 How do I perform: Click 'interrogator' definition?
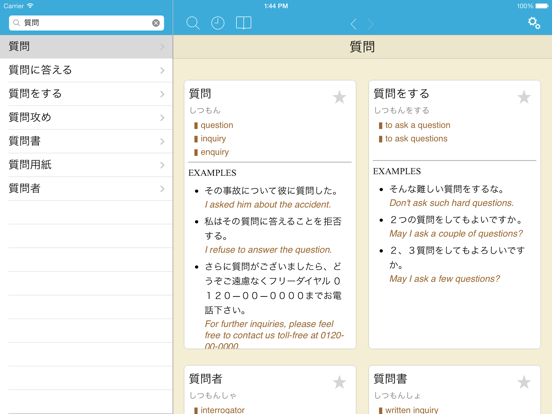tap(222, 410)
